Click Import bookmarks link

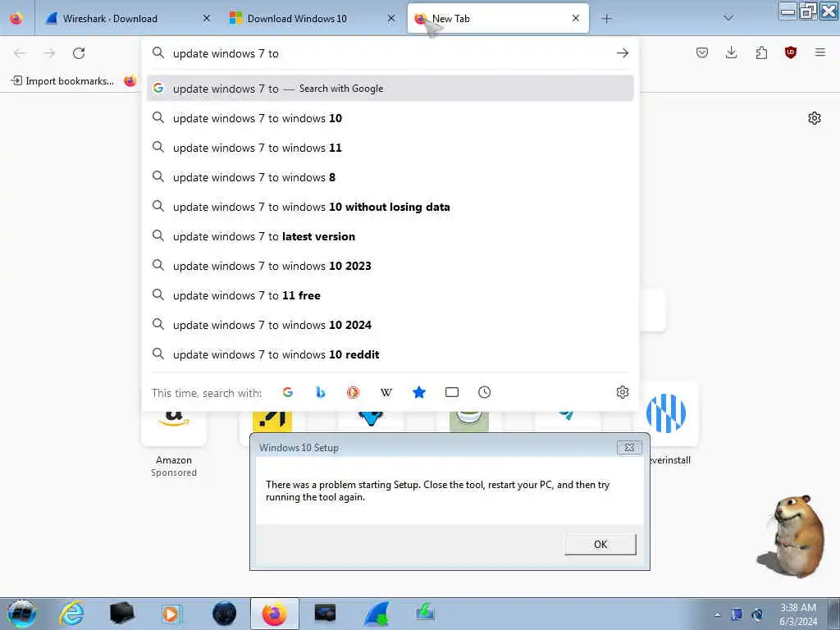pyautogui.click(x=62, y=81)
